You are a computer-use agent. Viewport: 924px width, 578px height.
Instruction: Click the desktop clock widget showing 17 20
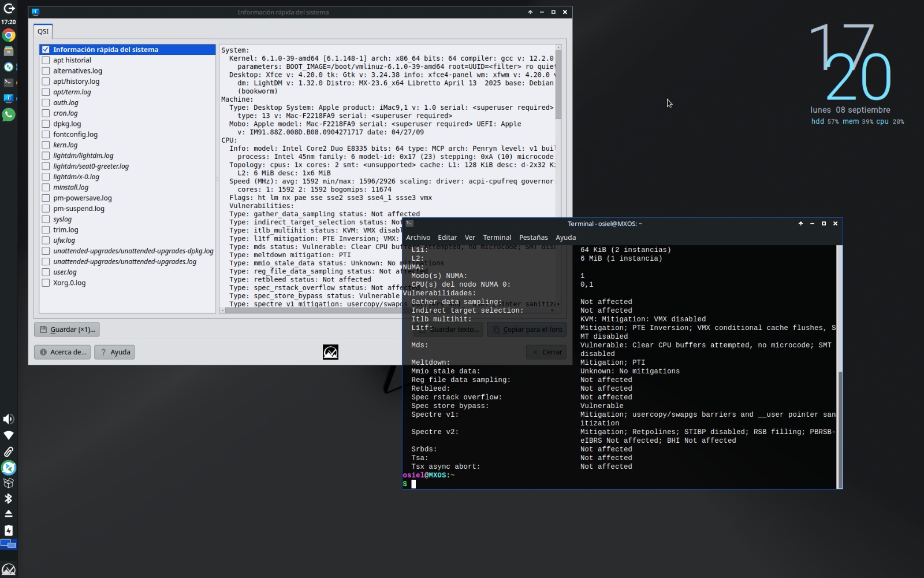click(850, 62)
